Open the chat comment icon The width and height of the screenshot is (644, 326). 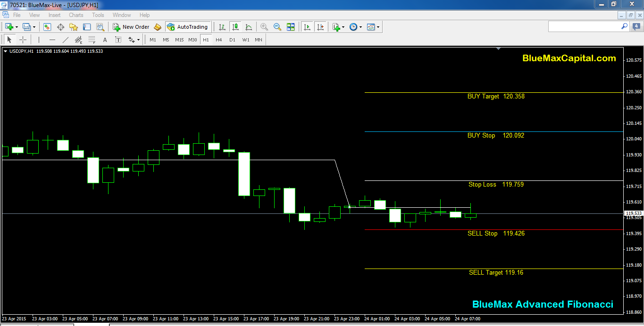tap(636, 27)
